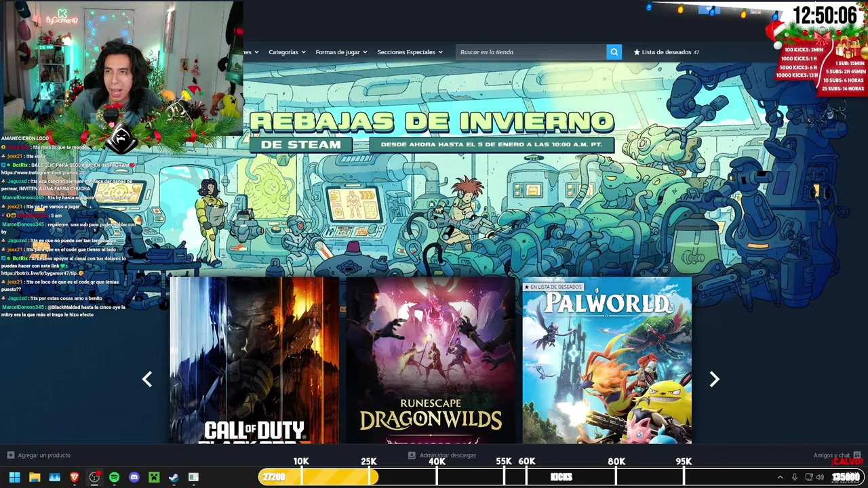
Task: Open the Windows Start menu
Action: (x=14, y=477)
